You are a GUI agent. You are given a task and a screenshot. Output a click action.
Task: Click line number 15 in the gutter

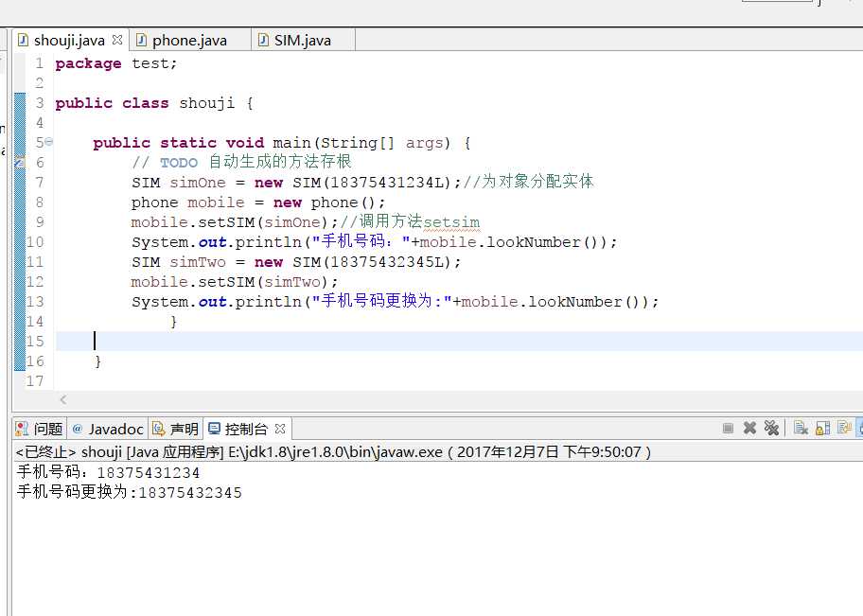coord(35,342)
